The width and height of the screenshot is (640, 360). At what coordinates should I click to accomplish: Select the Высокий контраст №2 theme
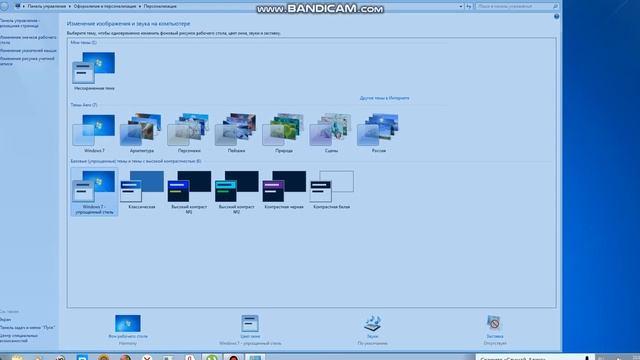coord(236,192)
